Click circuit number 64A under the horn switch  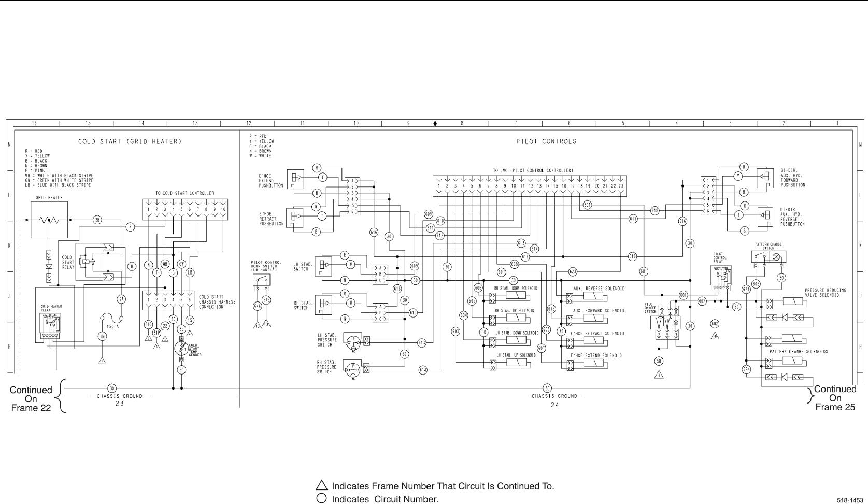(x=257, y=306)
